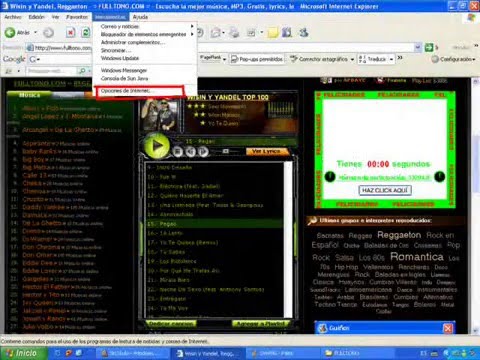Click the Messenger people toolbar icon
Viewport: 480px width, 360px height.
point(303,32)
